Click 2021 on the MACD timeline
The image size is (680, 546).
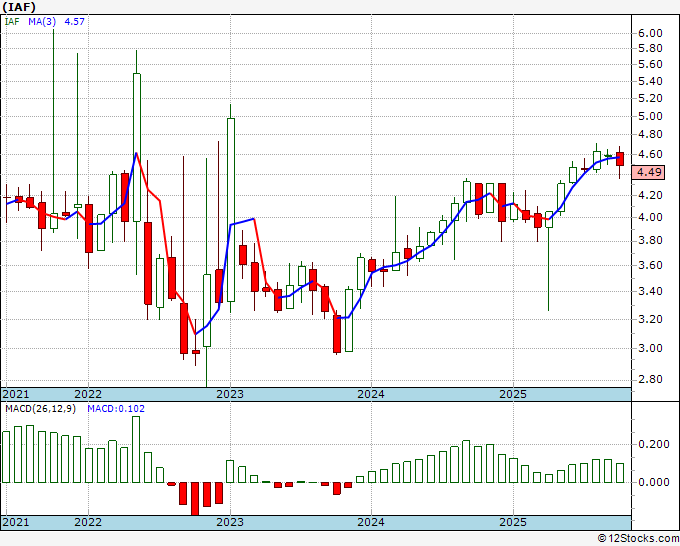coord(16,522)
